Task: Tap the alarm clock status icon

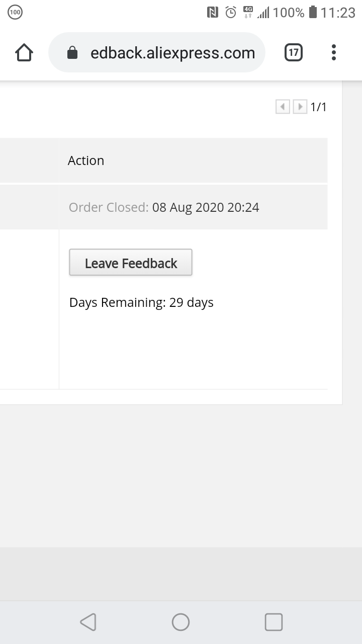Action: click(x=231, y=13)
